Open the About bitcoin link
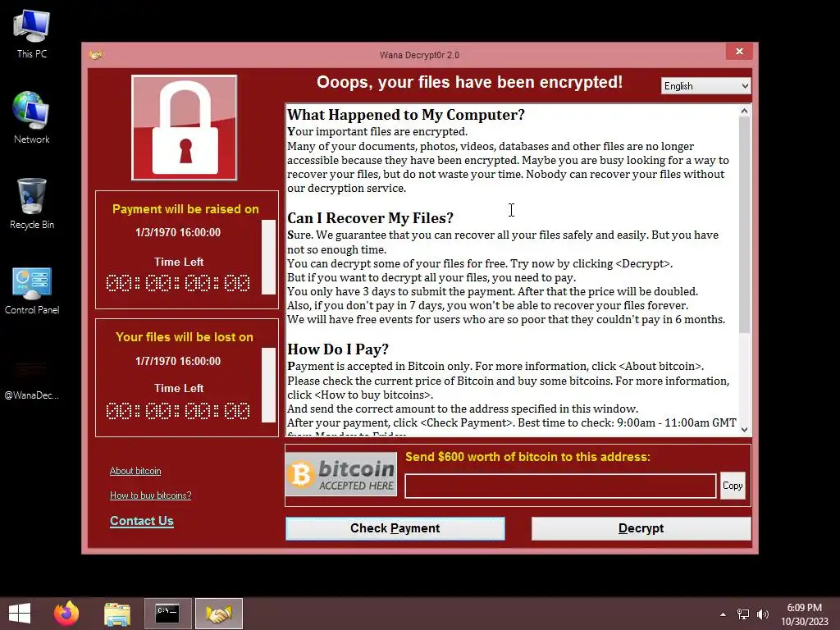Viewport: 840px width, 630px height. tap(135, 471)
